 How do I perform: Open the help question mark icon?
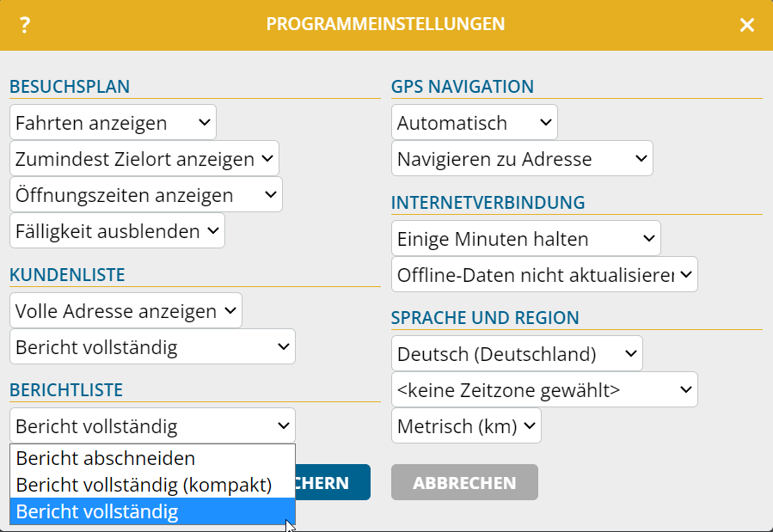25,25
